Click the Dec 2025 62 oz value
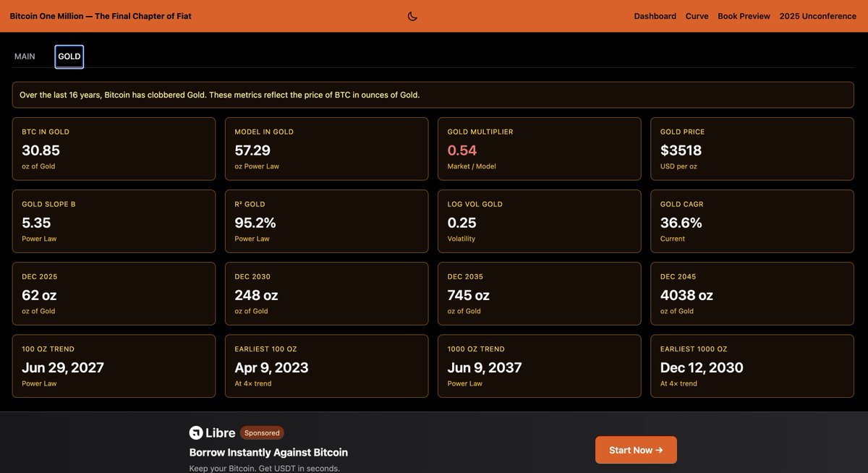The height and width of the screenshot is (473, 868). (x=39, y=295)
